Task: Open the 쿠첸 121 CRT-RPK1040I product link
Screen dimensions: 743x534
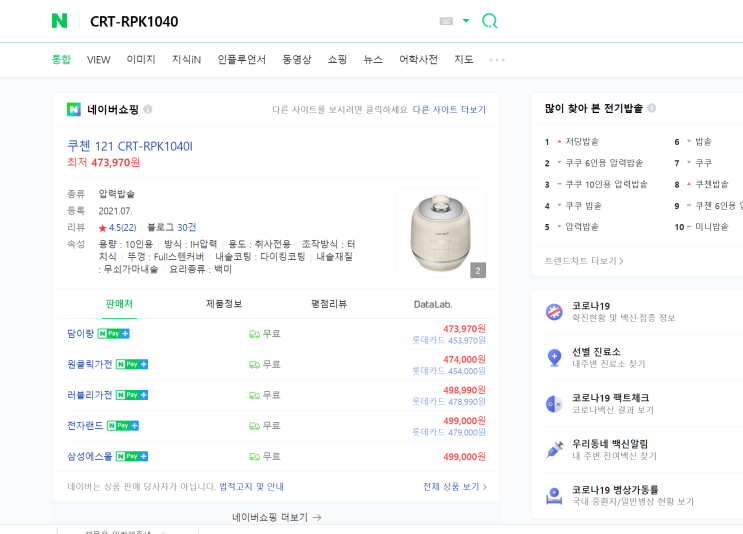Action: (x=130, y=146)
